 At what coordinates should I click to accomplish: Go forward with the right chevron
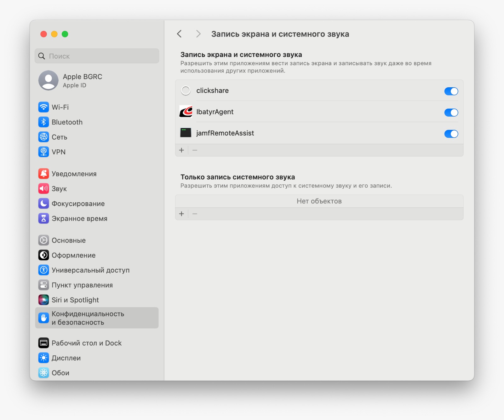(198, 34)
